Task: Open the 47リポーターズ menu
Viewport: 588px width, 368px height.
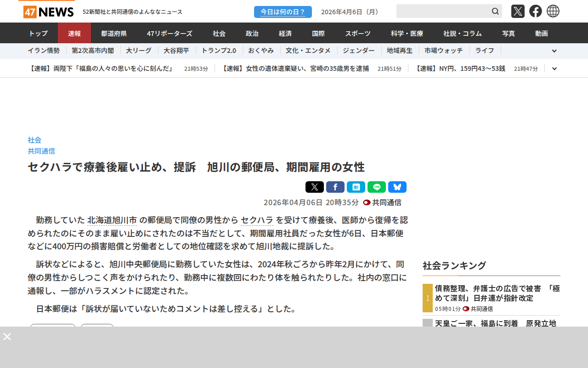Action: [170, 33]
